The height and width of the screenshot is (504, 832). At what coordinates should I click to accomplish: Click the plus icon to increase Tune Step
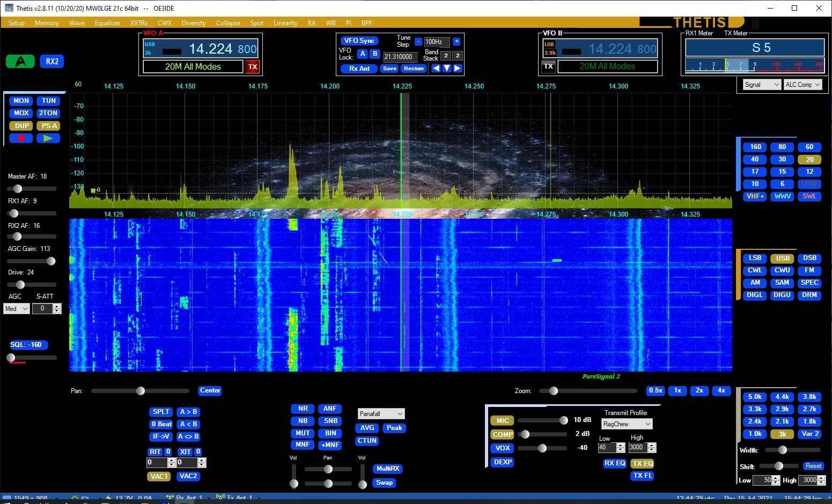click(x=456, y=41)
